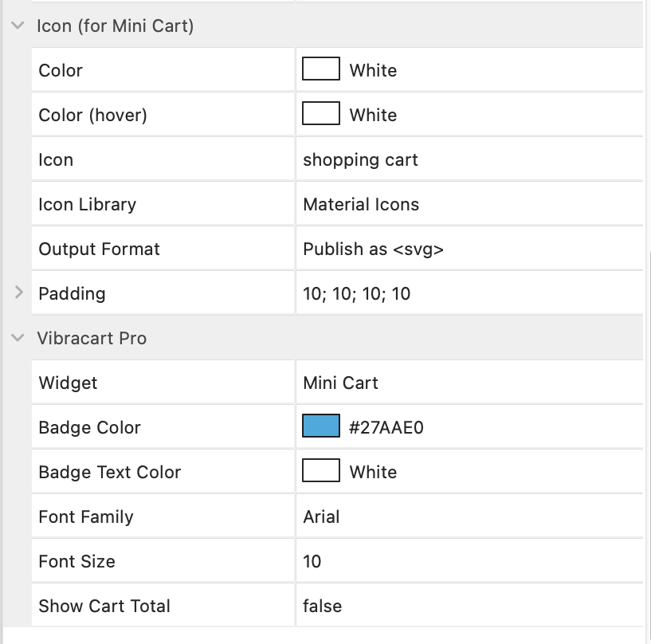Image resolution: width=651 pixels, height=644 pixels.
Task: Expand the Padding property row
Action: tap(18, 293)
